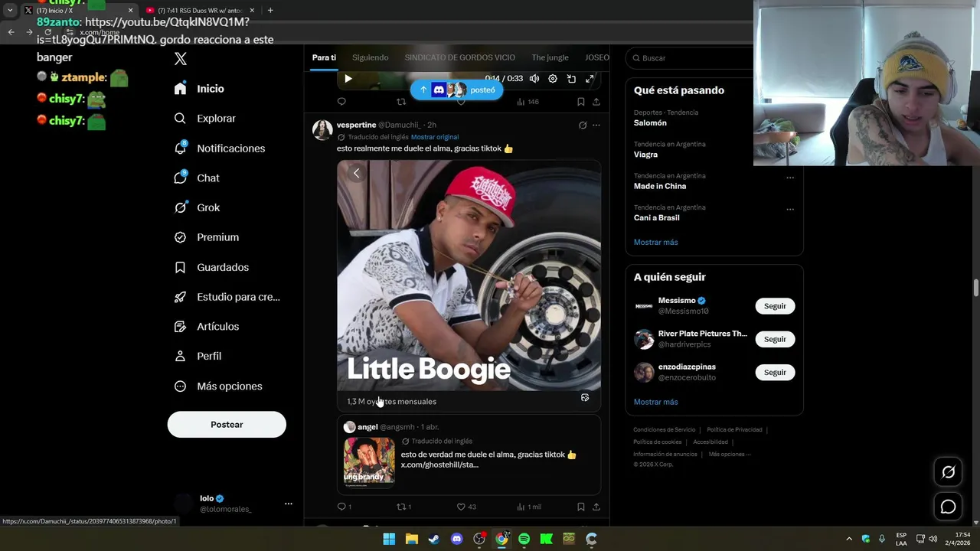Switch to Para ti tab

[324, 57]
